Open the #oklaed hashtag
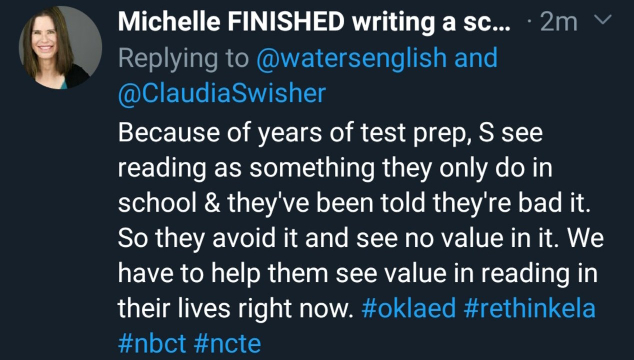The height and width of the screenshot is (360, 634). pos(409,308)
